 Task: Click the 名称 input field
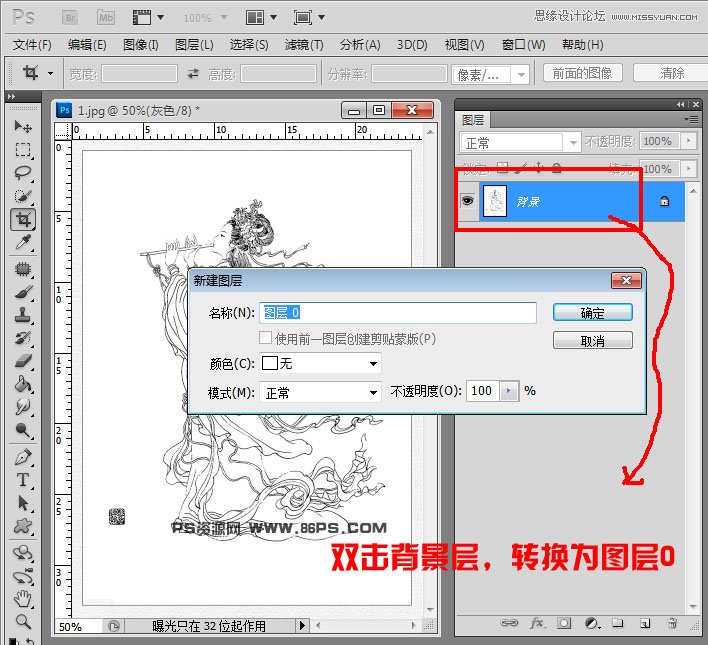[398, 313]
